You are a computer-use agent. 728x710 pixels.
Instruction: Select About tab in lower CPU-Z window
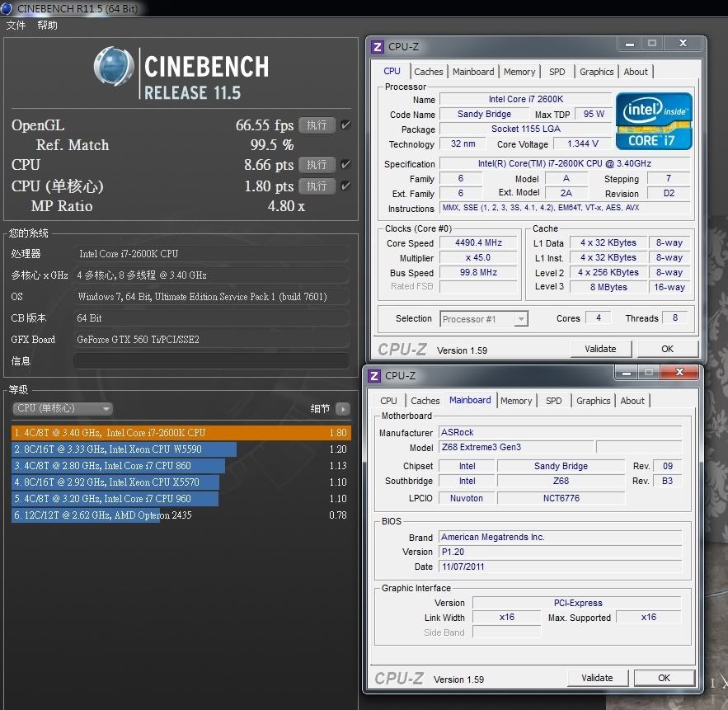(x=632, y=401)
